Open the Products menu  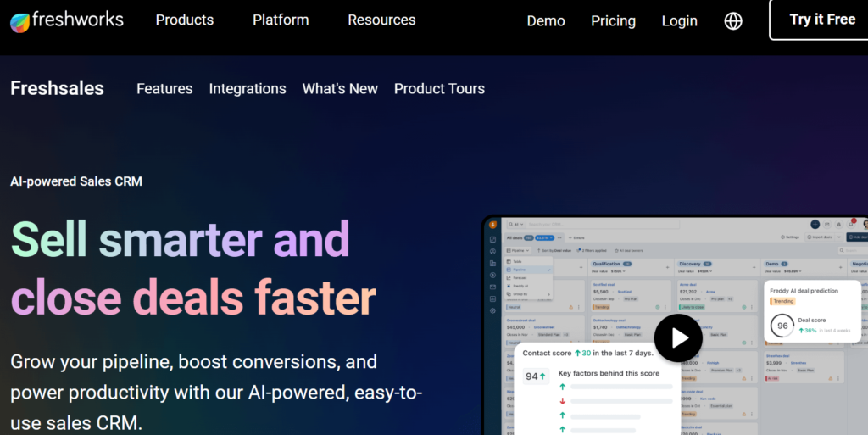(x=184, y=20)
